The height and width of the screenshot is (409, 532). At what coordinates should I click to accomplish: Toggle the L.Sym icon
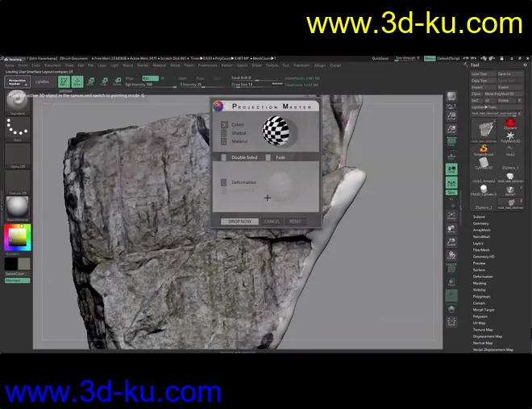(451, 182)
